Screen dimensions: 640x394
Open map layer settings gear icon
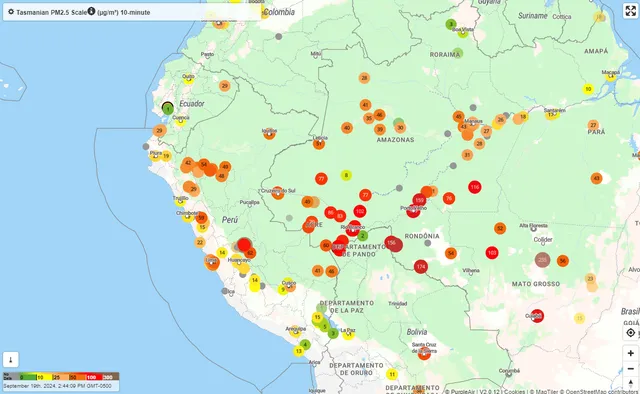[x=11, y=12]
